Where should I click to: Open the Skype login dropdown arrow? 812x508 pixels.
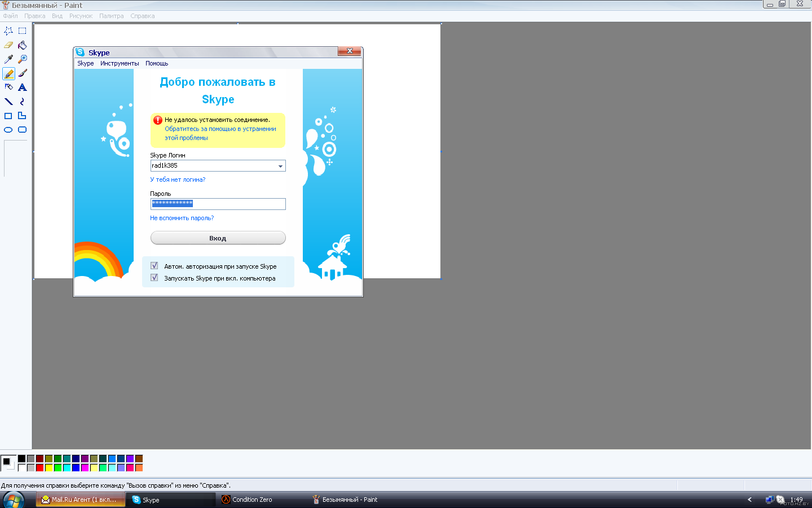tap(280, 166)
